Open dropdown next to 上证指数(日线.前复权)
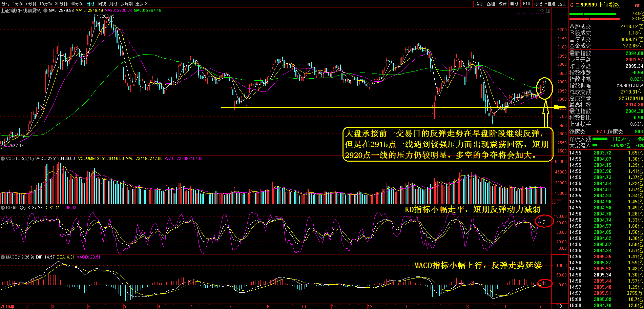The height and width of the screenshot is (309, 644). pyautogui.click(x=45, y=11)
